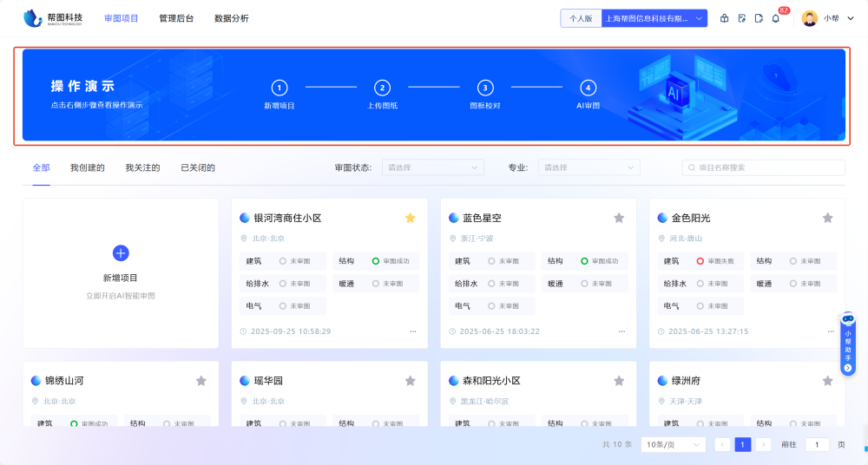The height and width of the screenshot is (465, 868).
Task: Open the 10条/页 page size selector
Action: pos(673,444)
